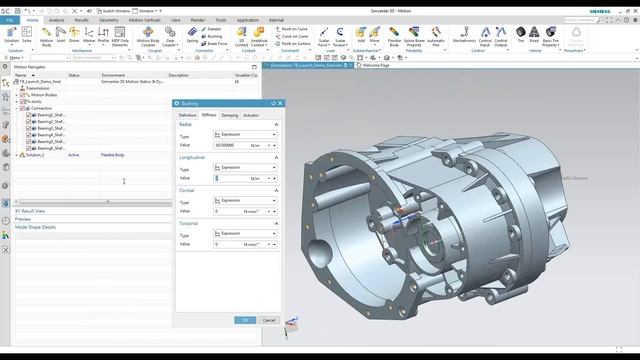This screenshot has width=640, height=360.
Task: Open the Conical Type dropdown
Action: [245, 200]
